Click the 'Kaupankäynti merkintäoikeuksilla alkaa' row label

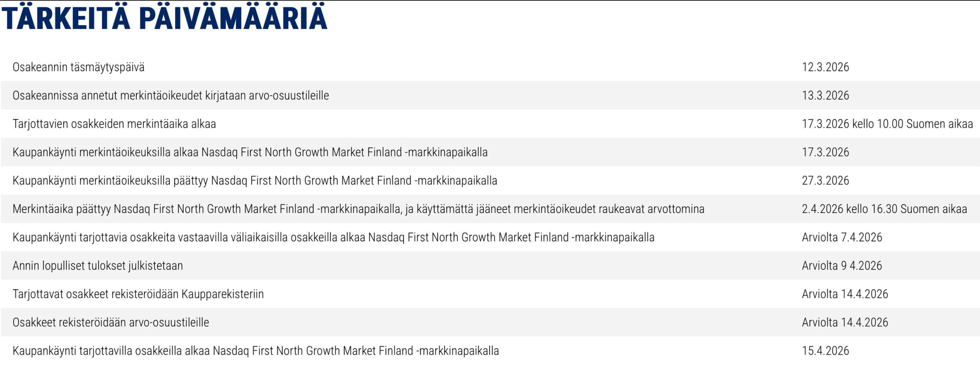pyautogui.click(x=250, y=152)
